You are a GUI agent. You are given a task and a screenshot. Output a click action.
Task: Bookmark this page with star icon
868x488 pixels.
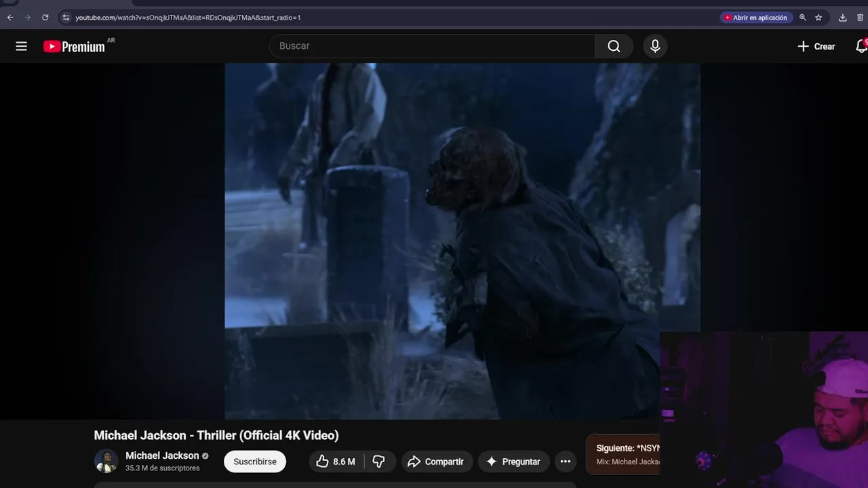tap(818, 18)
